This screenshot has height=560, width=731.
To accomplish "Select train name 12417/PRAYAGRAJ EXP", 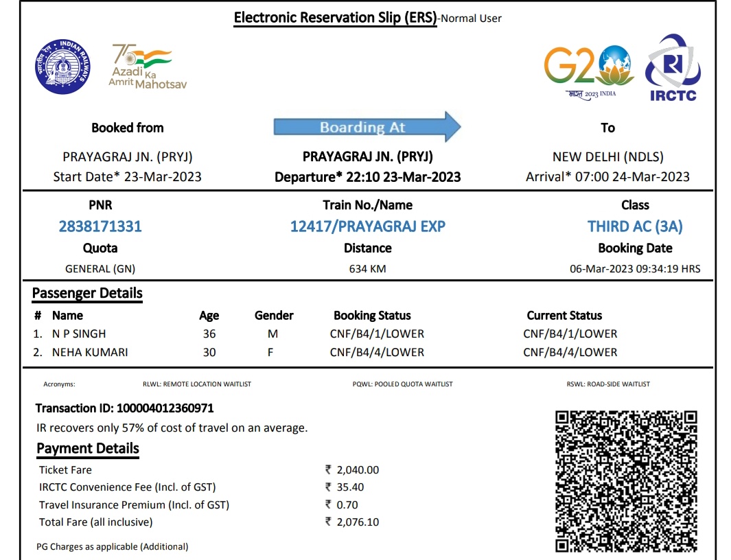I will pyautogui.click(x=368, y=226).
